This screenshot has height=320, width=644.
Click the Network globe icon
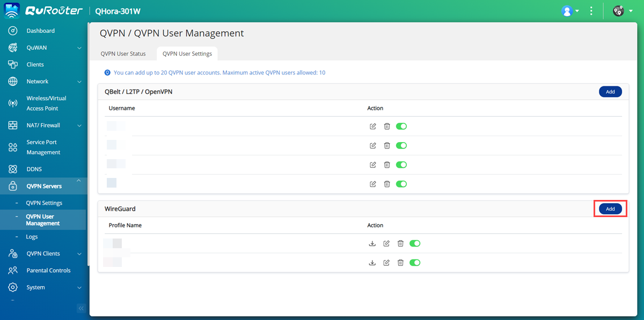pyautogui.click(x=13, y=81)
